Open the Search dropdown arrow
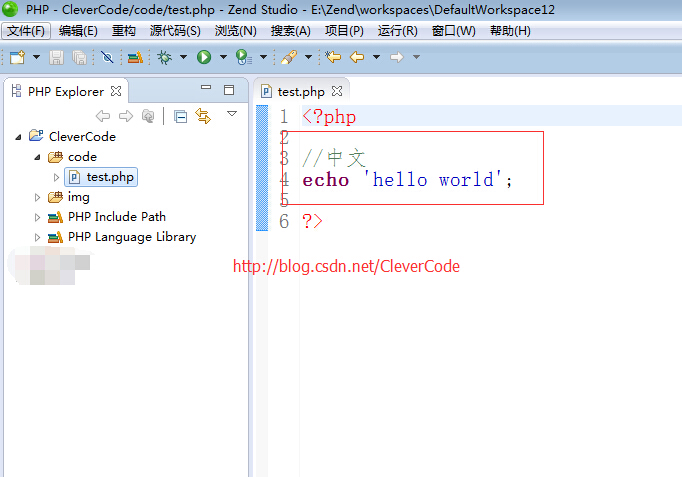The height and width of the screenshot is (477, 682). [308, 57]
